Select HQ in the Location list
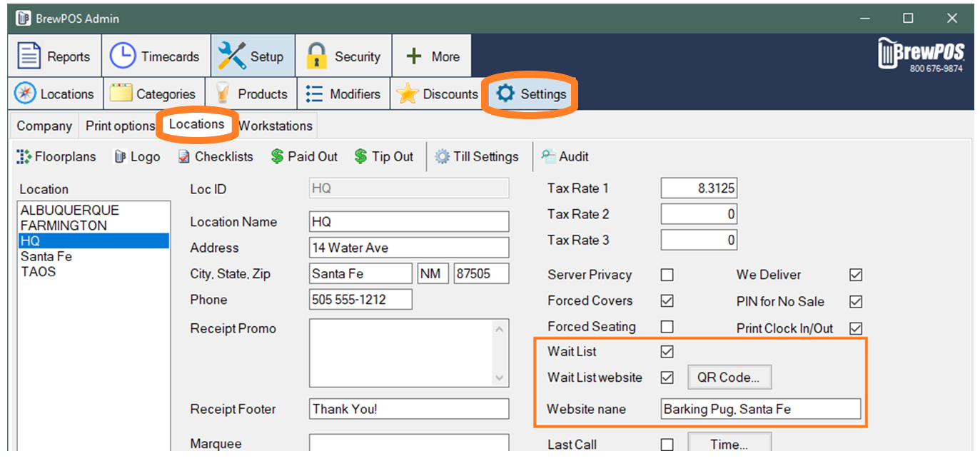This screenshot has width=980, height=461. [x=94, y=241]
